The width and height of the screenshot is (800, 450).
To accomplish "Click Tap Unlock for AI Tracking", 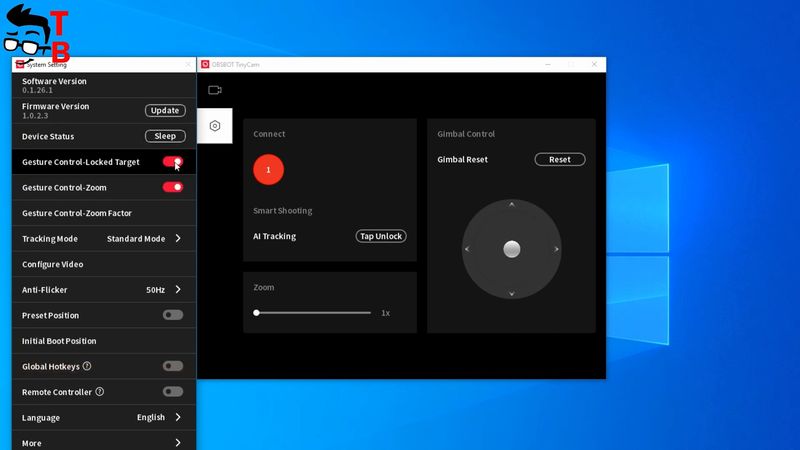I will 381,236.
